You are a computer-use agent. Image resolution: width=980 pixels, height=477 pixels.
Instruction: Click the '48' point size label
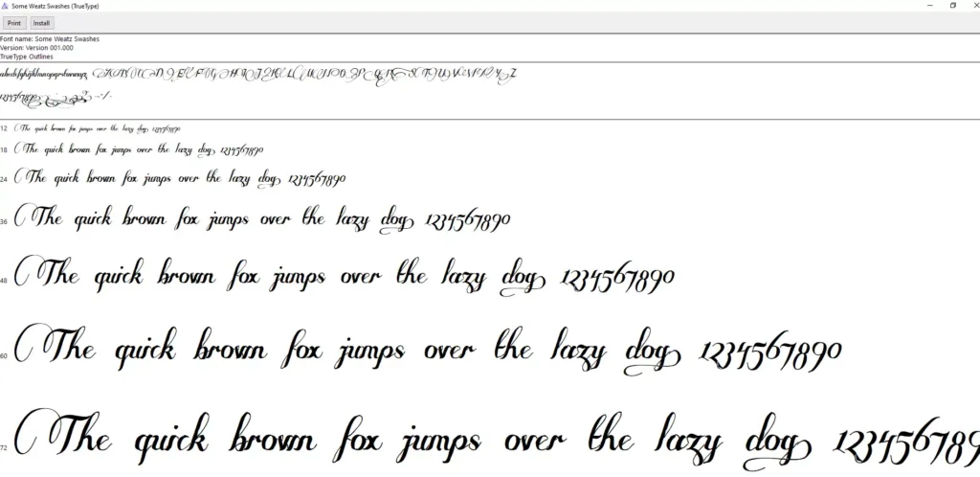pyautogui.click(x=4, y=282)
